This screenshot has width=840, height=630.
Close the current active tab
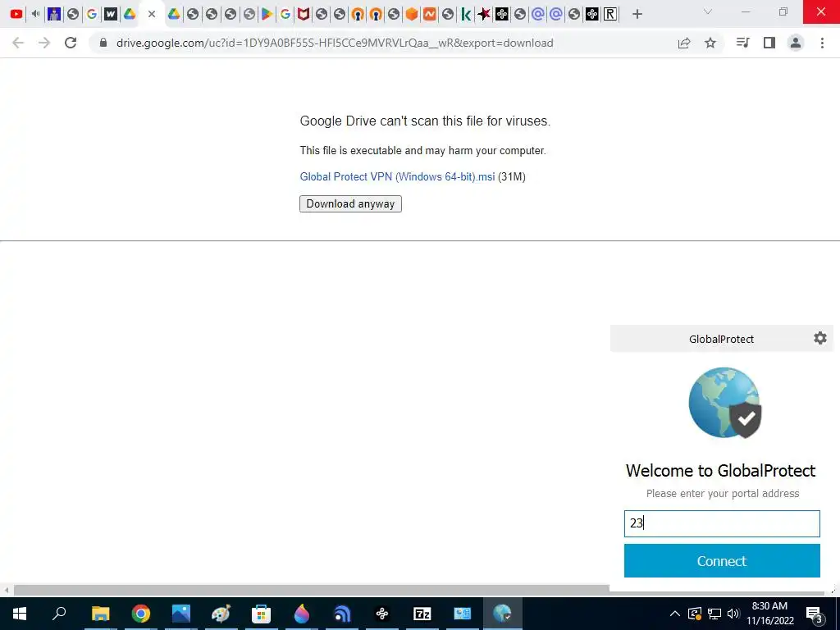coord(152,15)
